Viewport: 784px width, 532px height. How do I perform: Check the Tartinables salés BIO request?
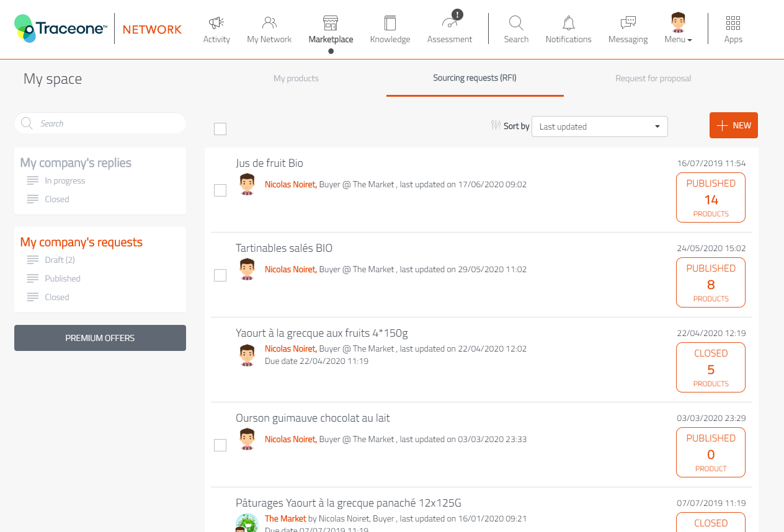(x=220, y=275)
